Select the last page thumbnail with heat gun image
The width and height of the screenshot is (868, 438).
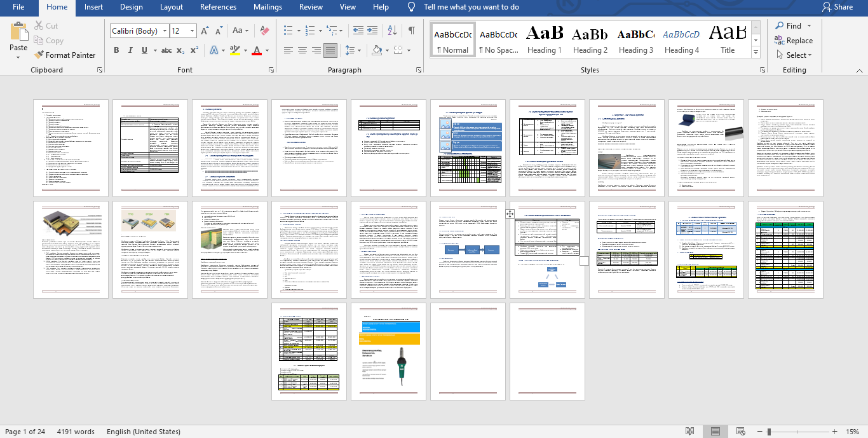click(x=388, y=352)
